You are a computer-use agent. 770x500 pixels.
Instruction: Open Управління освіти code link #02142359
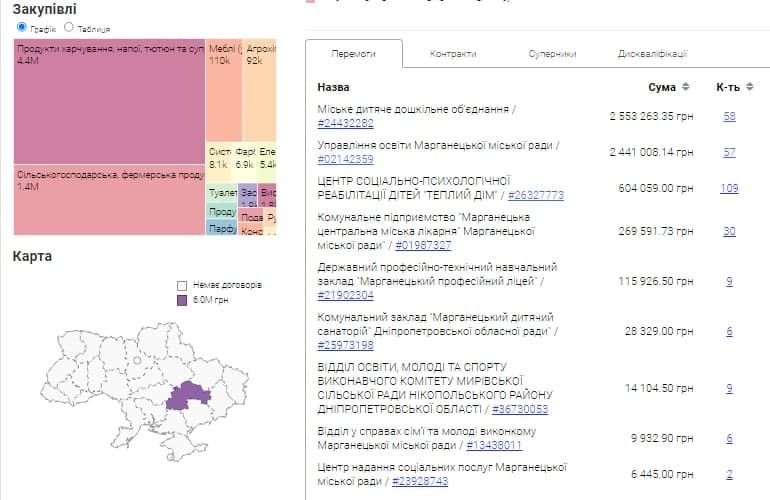(x=345, y=159)
